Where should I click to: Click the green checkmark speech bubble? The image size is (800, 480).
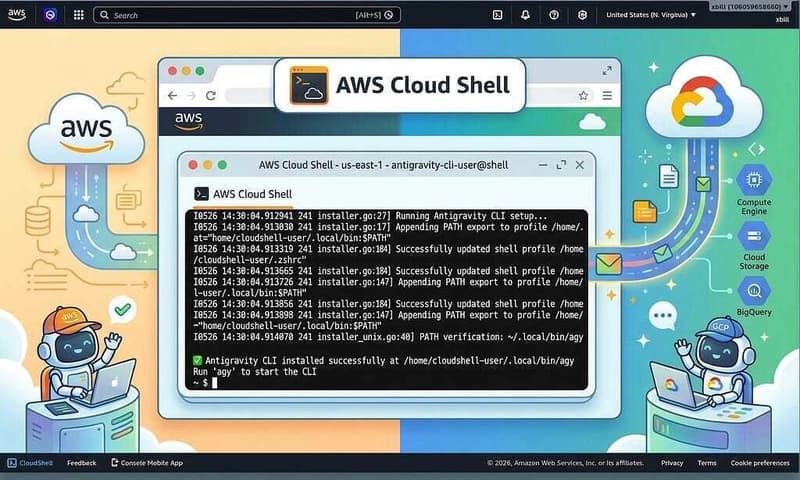(122, 310)
